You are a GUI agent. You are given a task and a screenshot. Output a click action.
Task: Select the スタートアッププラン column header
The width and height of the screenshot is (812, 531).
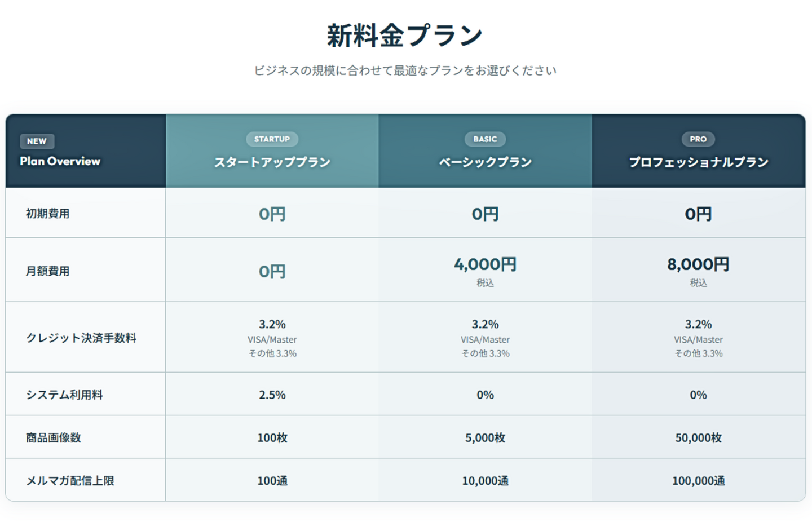coord(272,162)
